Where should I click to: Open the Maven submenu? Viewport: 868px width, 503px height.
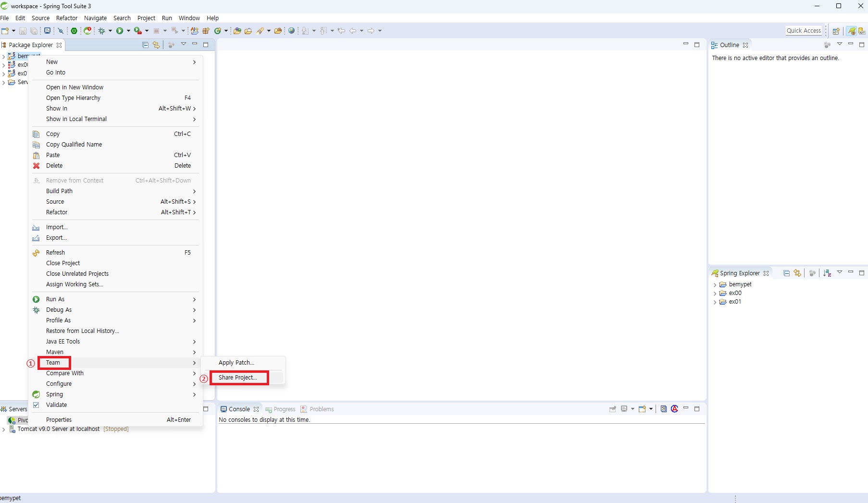[x=115, y=352]
